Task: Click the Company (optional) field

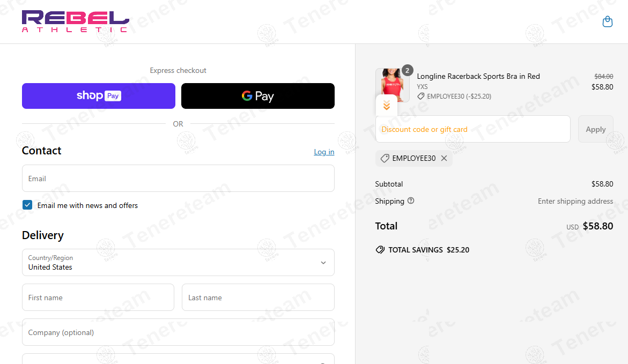Action: pos(178,332)
